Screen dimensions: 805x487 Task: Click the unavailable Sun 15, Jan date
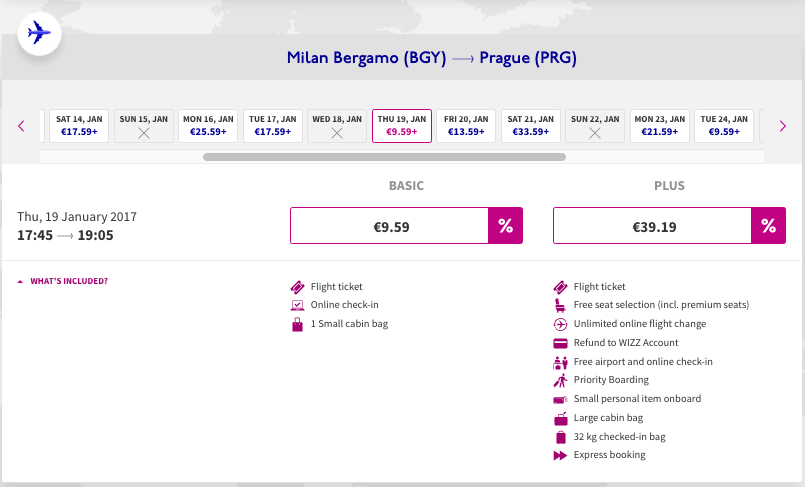[x=143, y=125]
